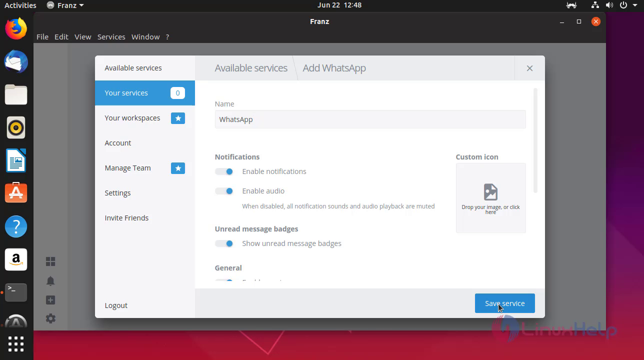644x360 pixels.
Task: Open the View menu
Action: pos(83,37)
